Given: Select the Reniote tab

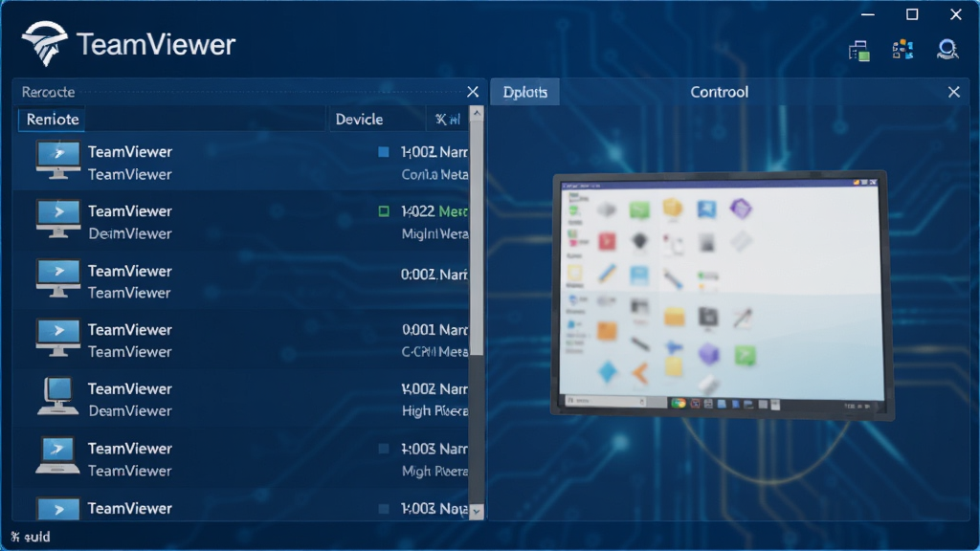Looking at the screenshot, I should click(53, 120).
